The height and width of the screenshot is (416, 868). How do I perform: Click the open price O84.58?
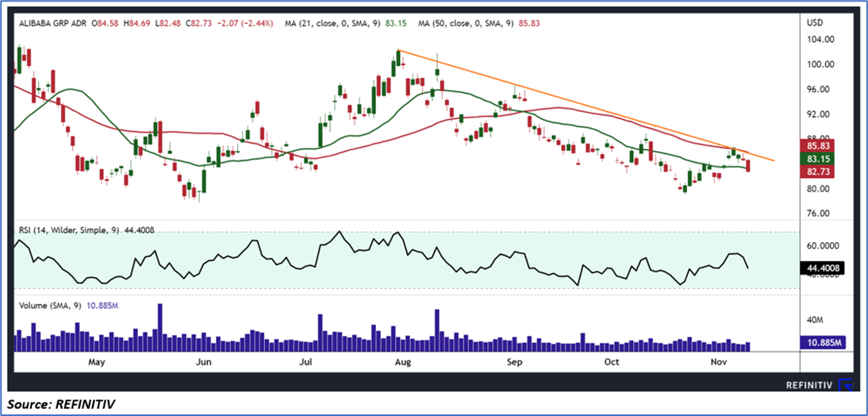(x=106, y=24)
